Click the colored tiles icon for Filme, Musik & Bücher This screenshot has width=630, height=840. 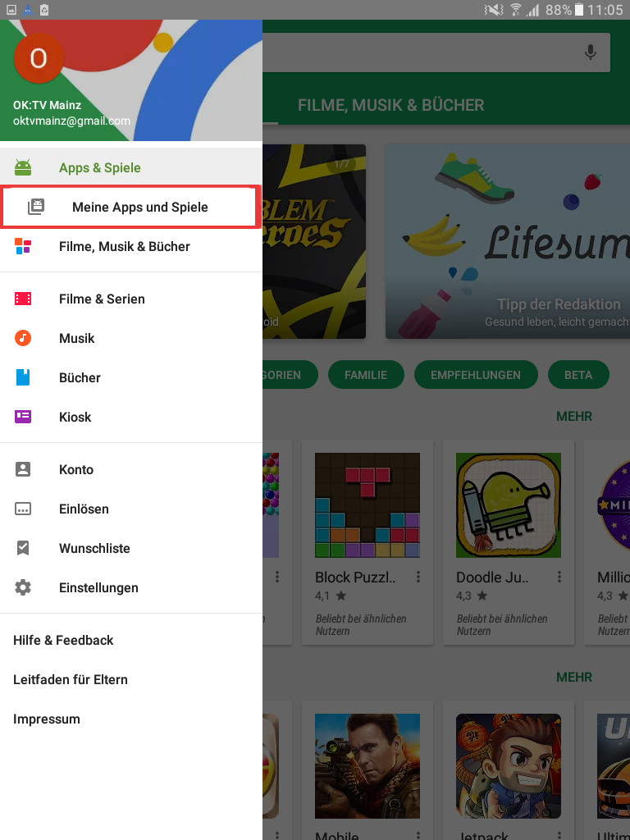point(22,246)
